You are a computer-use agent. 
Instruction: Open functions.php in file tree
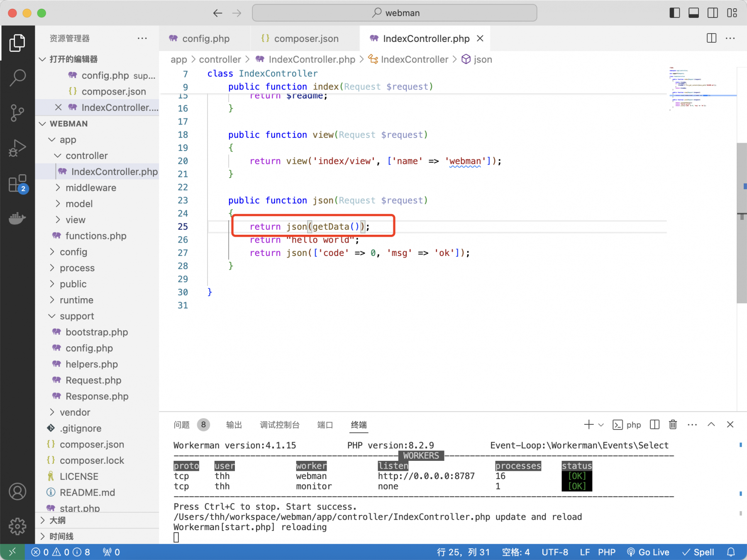tap(97, 236)
